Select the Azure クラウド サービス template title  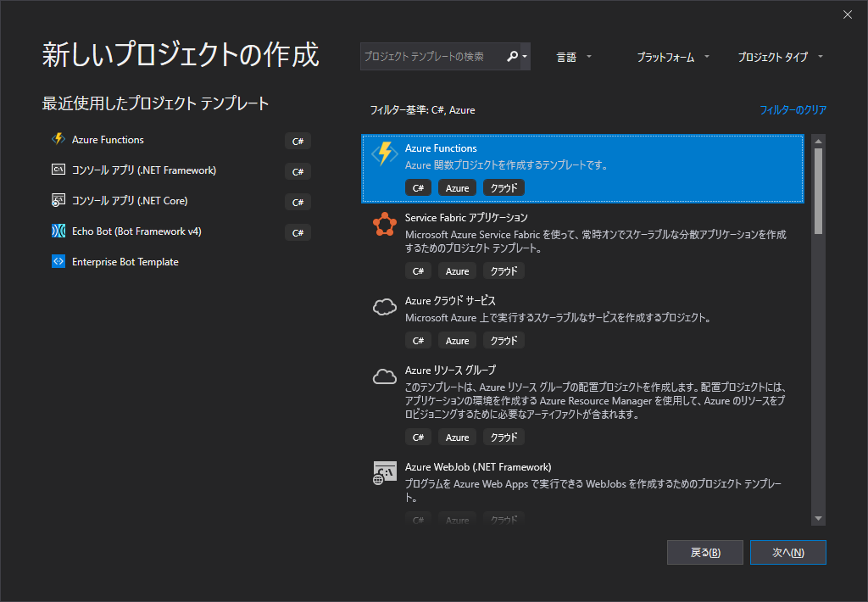coord(450,300)
